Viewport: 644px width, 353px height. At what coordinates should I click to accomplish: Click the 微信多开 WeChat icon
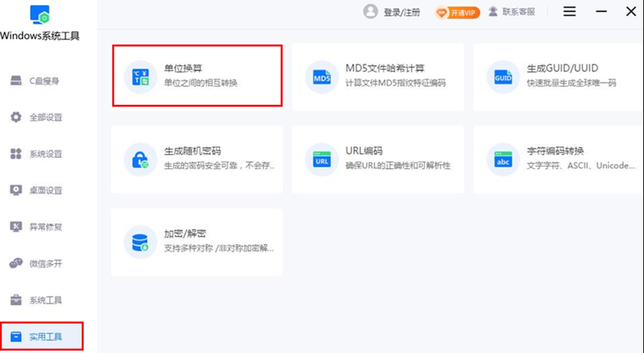pyautogui.click(x=16, y=264)
